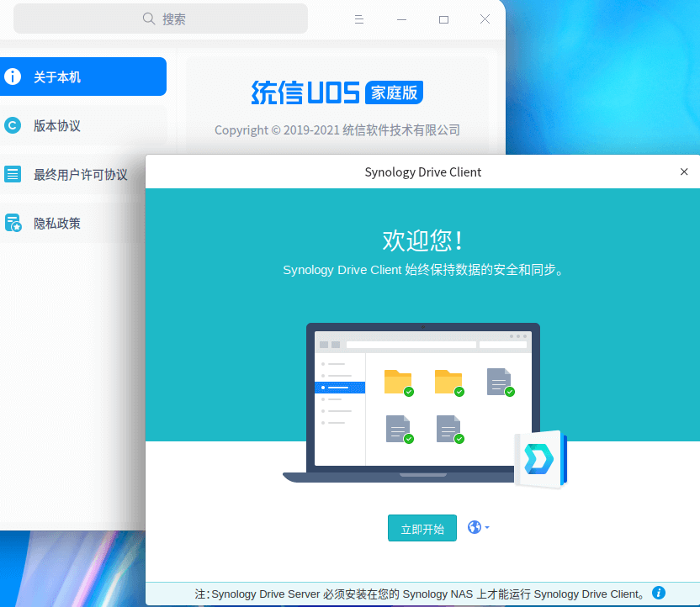Maximize the settings window
This screenshot has height=607, width=700.
click(x=443, y=19)
